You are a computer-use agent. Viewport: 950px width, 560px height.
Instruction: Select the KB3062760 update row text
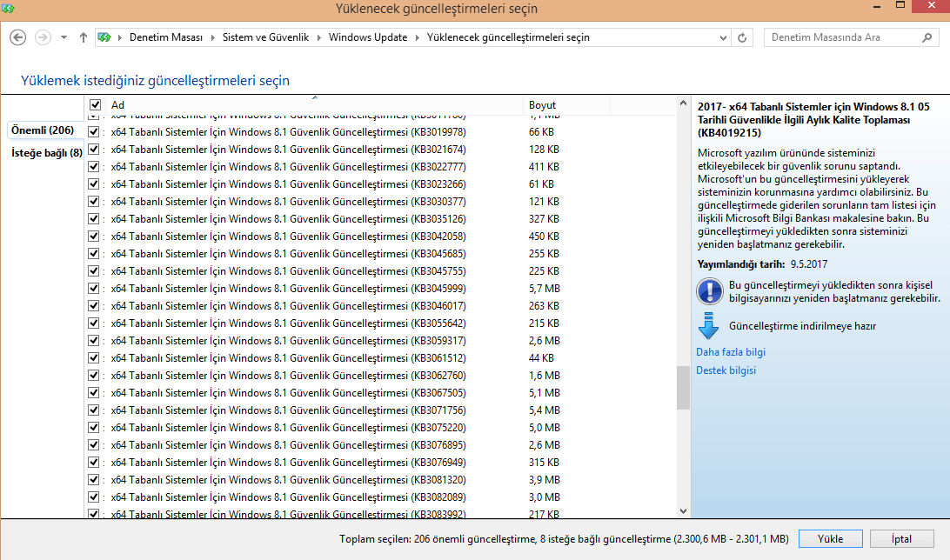(289, 376)
